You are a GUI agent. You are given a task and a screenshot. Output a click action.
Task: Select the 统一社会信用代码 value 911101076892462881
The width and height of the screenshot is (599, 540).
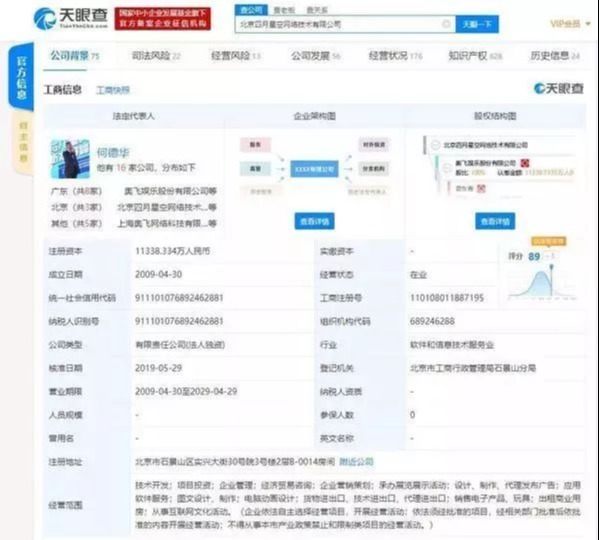(x=179, y=298)
